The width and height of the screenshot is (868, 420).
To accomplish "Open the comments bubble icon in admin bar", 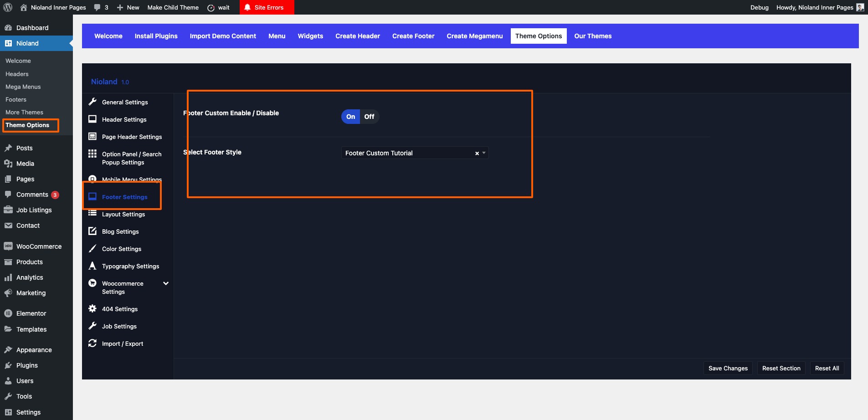I will tap(97, 7).
